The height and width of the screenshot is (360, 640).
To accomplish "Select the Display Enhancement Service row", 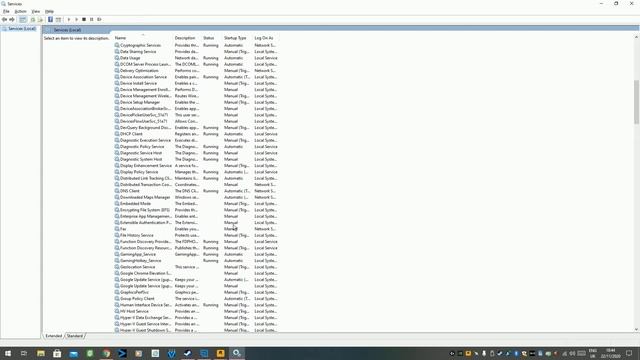I will click(x=196, y=166).
